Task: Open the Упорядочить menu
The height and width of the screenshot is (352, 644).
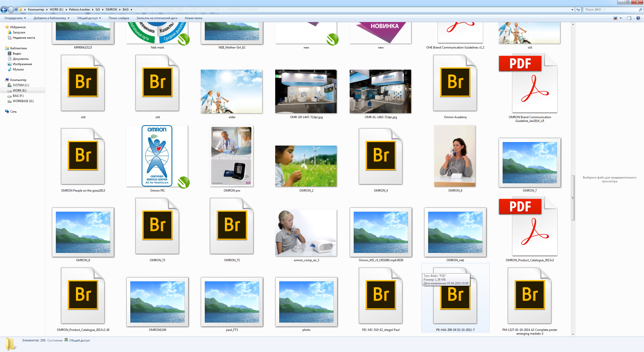Action: pyautogui.click(x=15, y=18)
